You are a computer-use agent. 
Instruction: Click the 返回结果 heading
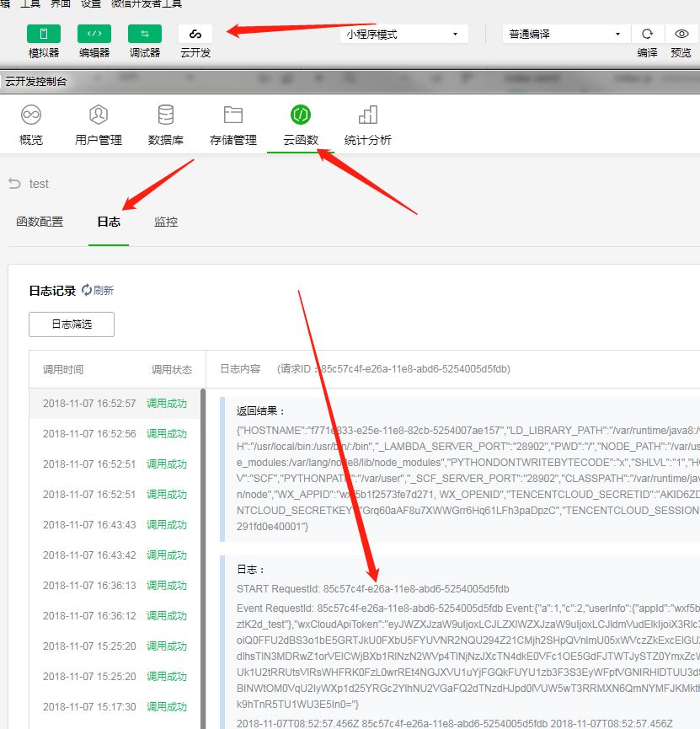click(x=260, y=410)
